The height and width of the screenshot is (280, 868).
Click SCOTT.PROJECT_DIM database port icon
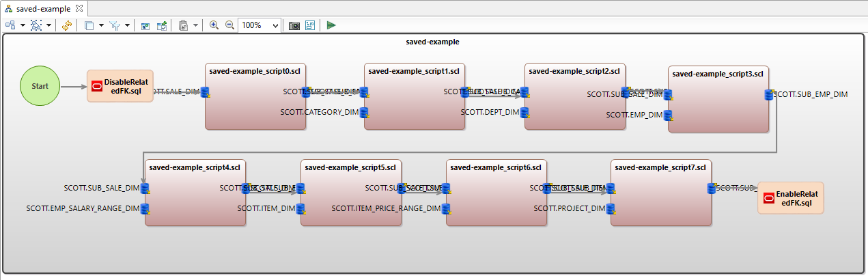[x=611, y=208]
